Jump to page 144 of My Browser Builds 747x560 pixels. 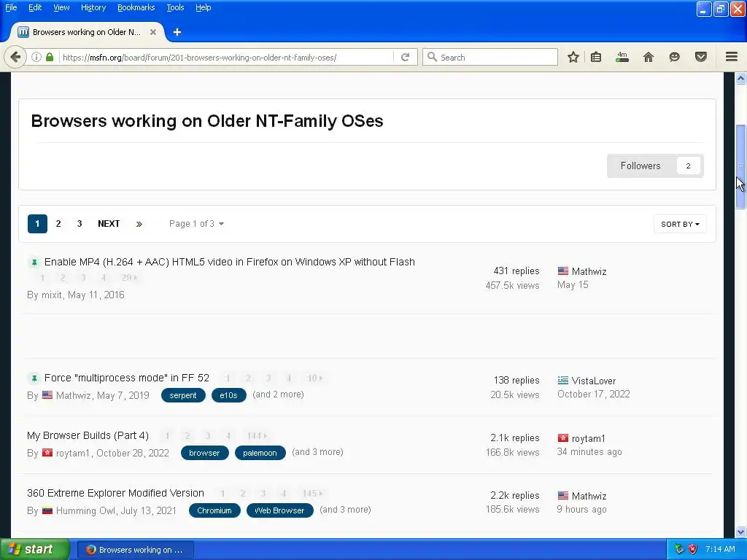[257, 436]
